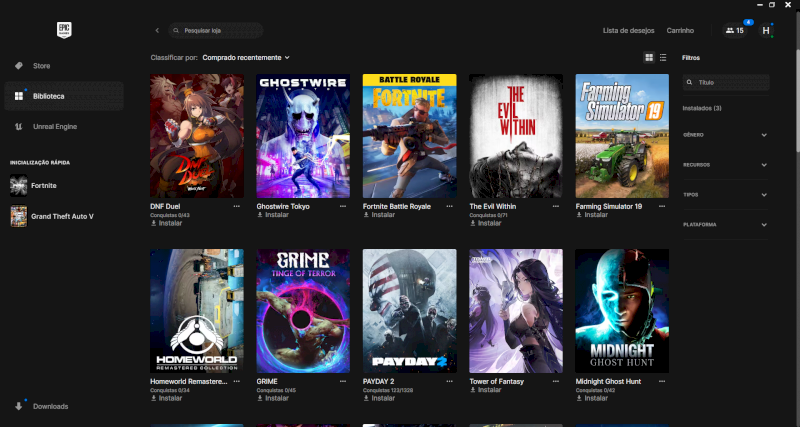This screenshot has width=800, height=427.
Task: Switch library to list view
Action: pos(663,58)
